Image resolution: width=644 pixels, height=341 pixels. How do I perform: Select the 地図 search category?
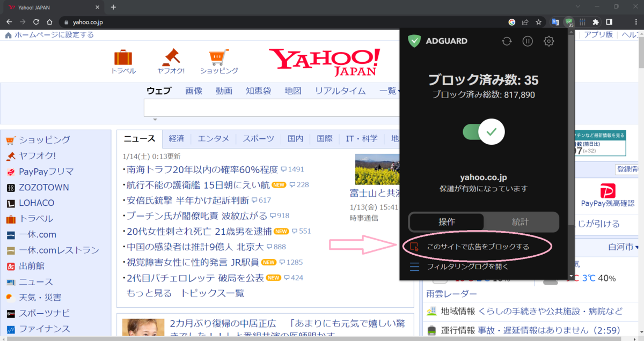tap(293, 91)
